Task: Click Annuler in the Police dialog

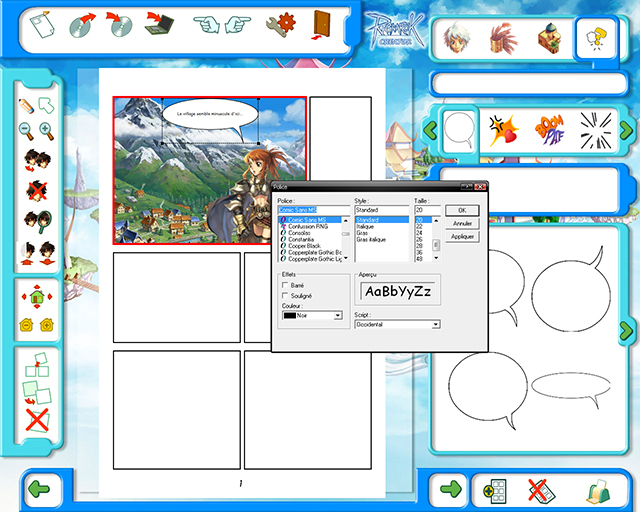Action: [462, 223]
